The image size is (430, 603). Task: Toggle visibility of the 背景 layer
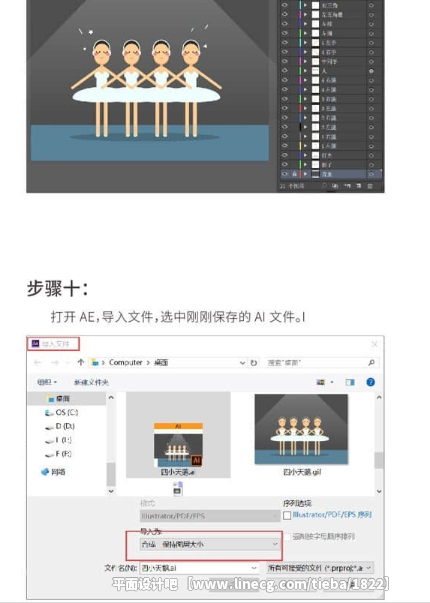(x=285, y=174)
